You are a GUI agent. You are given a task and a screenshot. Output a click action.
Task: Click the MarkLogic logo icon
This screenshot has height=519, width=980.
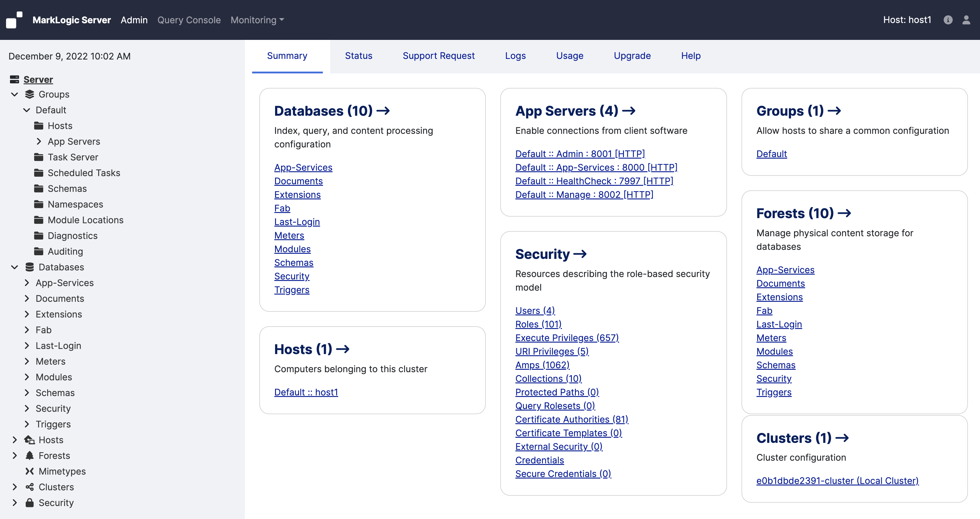point(14,20)
